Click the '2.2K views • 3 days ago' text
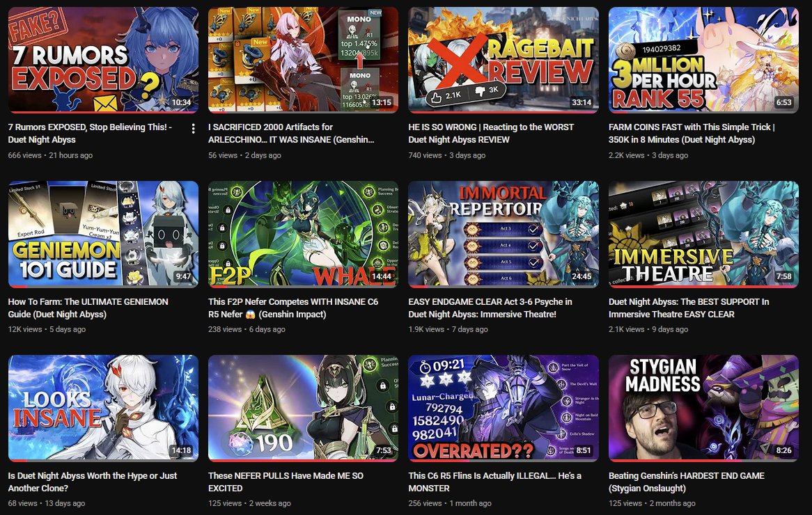The image size is (812, 515). pyautogui.click(x=648, y=154)
